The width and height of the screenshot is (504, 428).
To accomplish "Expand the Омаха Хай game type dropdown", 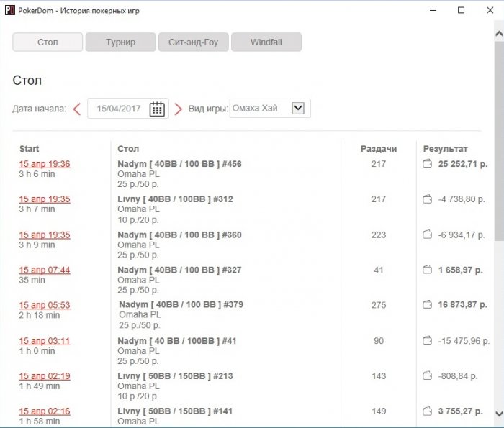I will tap(299, 108).
